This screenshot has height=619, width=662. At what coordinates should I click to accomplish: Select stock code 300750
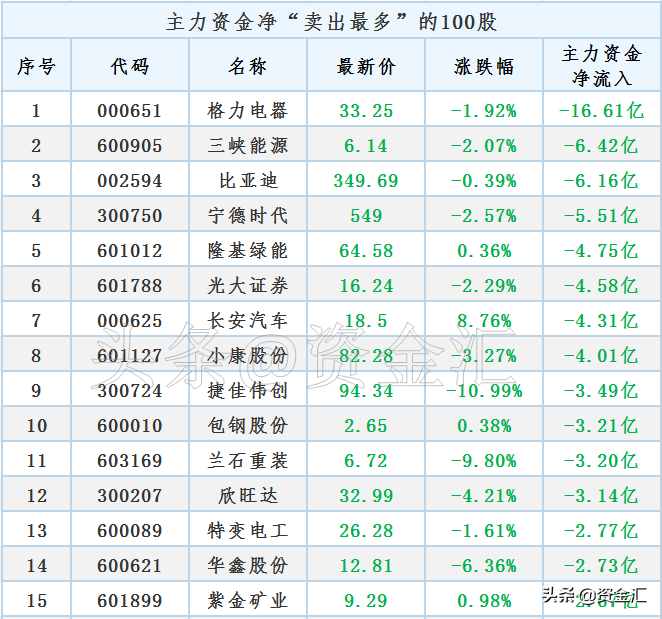pyautogui.click(x=130, y=216)
